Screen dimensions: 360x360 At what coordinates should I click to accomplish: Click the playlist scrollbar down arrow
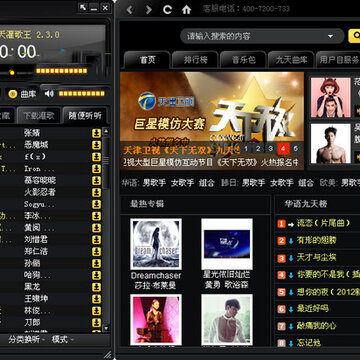[106, 328]
